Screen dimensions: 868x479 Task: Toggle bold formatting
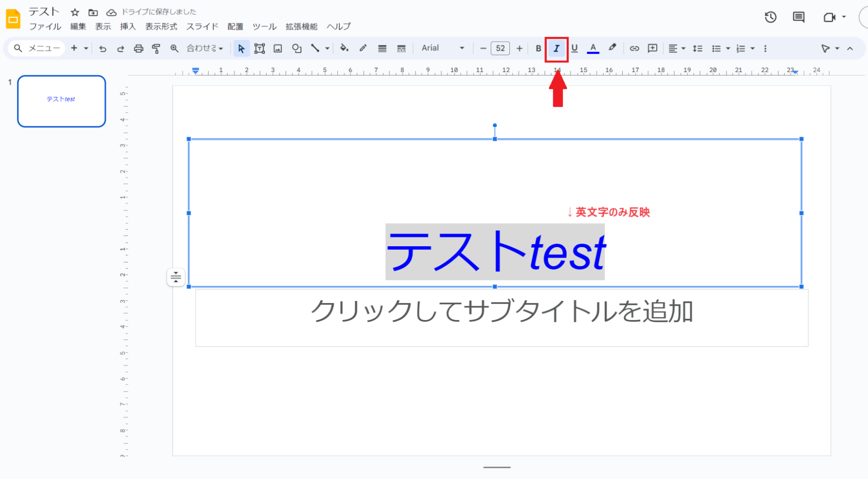(538, 49)
